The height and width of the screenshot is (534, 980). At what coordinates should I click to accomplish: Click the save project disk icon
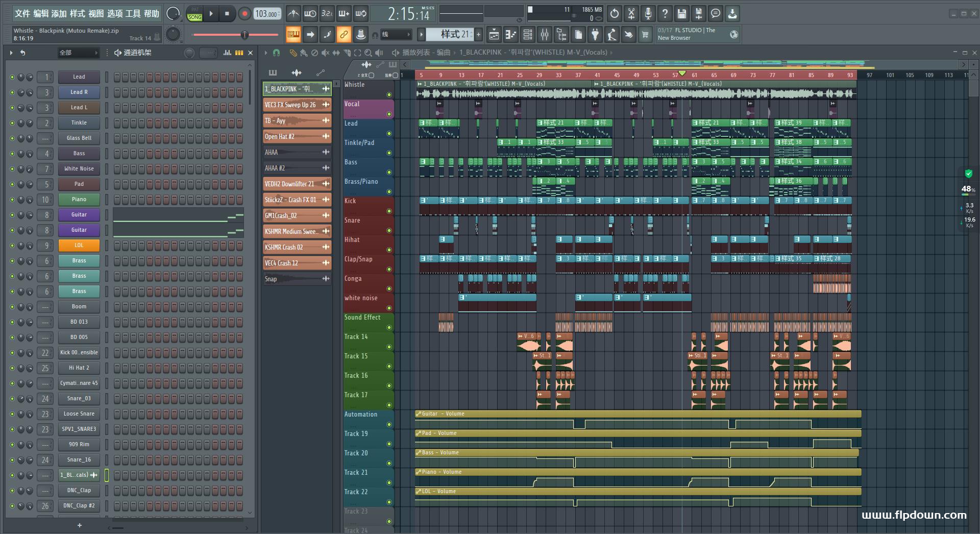click(x=682, y=14)
